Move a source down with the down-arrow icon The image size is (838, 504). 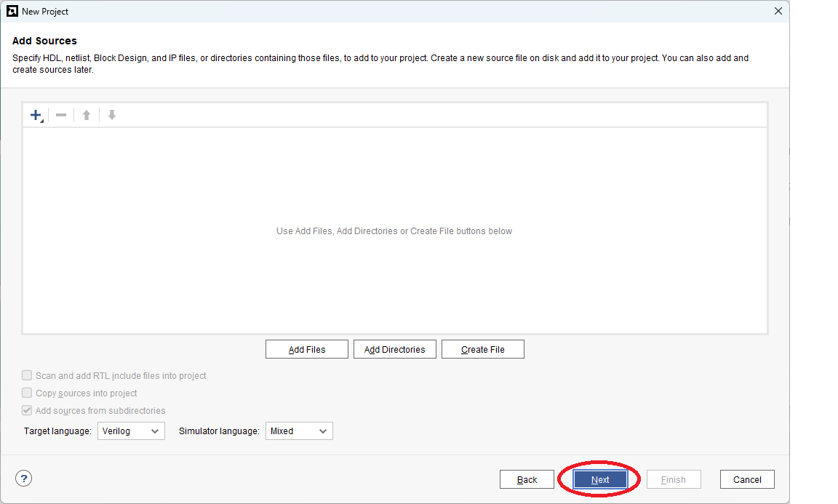[x=111, y=114]
